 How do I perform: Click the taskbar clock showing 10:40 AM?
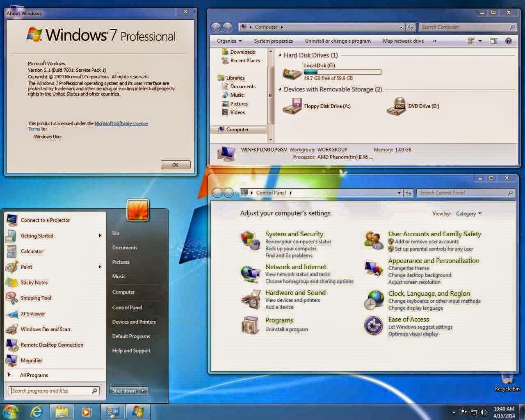coord(504,412)
